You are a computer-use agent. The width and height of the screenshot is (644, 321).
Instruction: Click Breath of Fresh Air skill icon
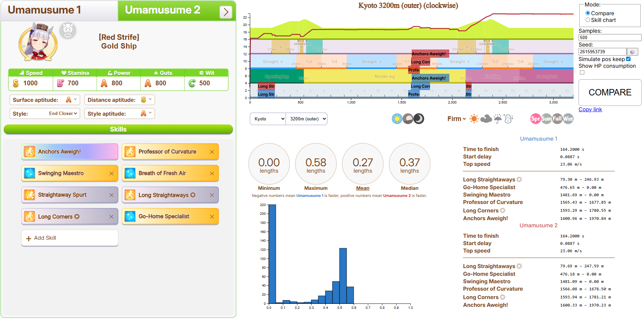point(130,173)
